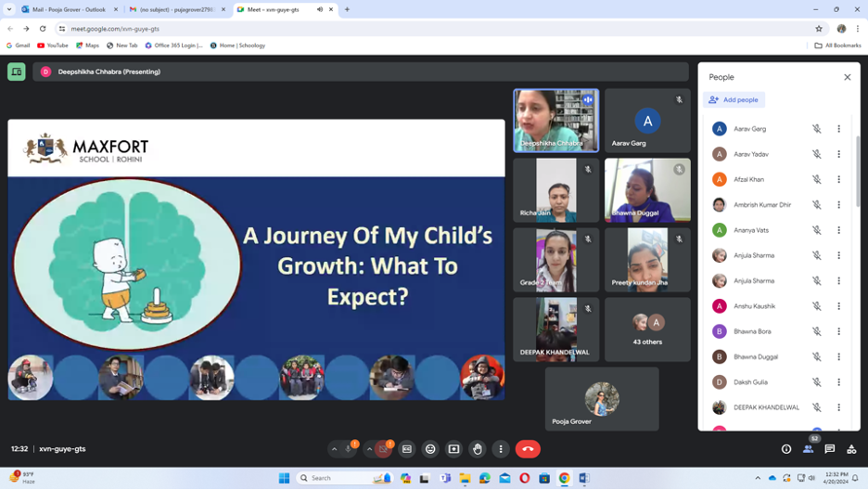Open the 43 others participants tile
This screenshot has height=490, width=868.
647,329
